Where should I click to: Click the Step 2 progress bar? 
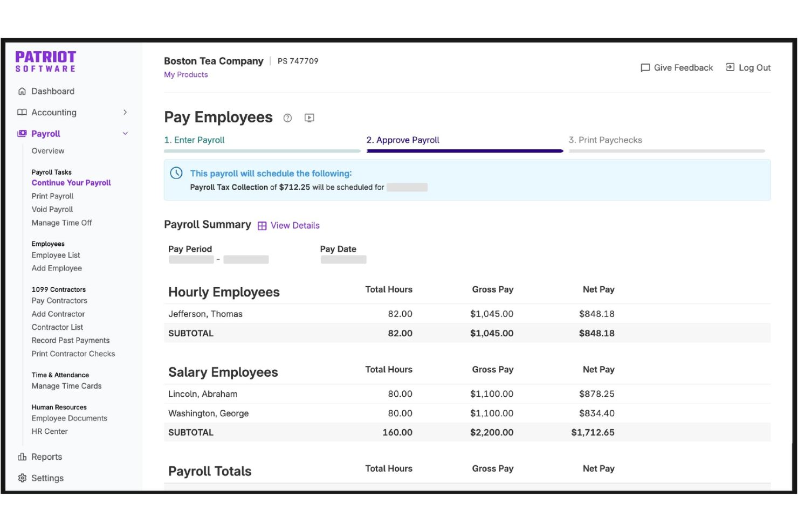pyautogui.click(x=465, y=151)
